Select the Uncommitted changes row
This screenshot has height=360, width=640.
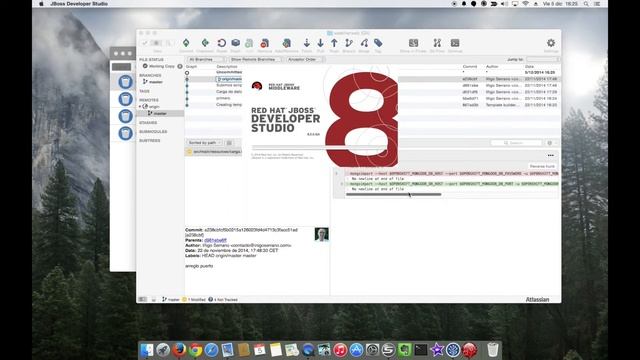tap(372, 72)
